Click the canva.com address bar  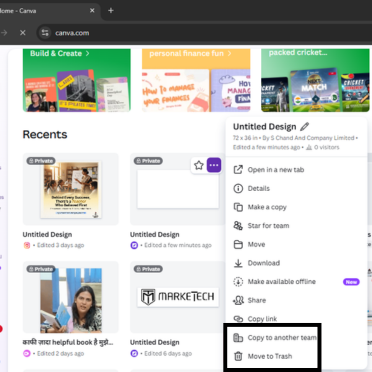203,33
